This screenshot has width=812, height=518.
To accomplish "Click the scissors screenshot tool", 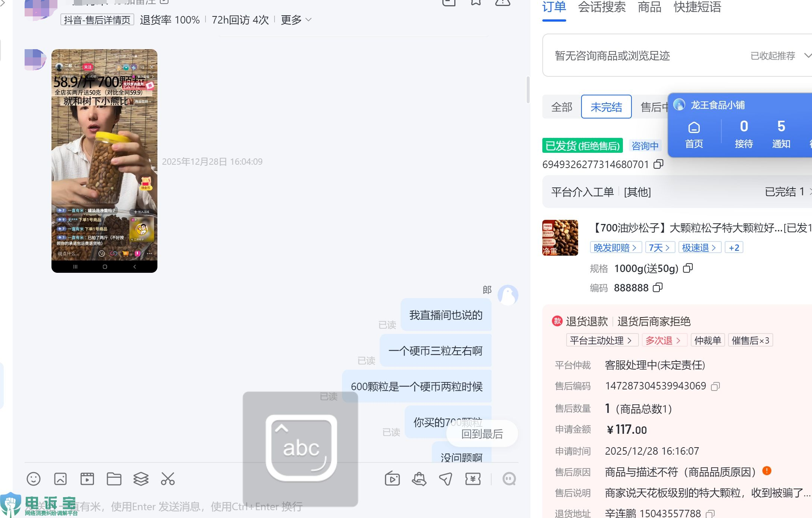I will click(x=168, y=479).
